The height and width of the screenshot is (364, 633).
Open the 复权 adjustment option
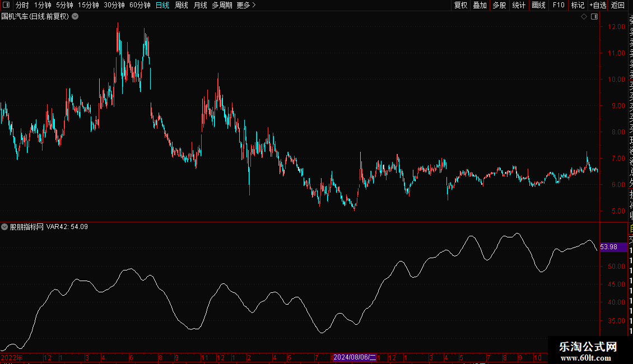pyautogui.click(x=460, y=5)
